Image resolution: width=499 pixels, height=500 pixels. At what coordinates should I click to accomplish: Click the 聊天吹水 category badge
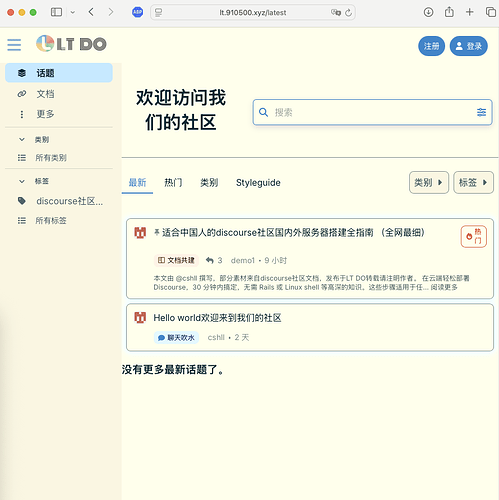click(176, 337)
